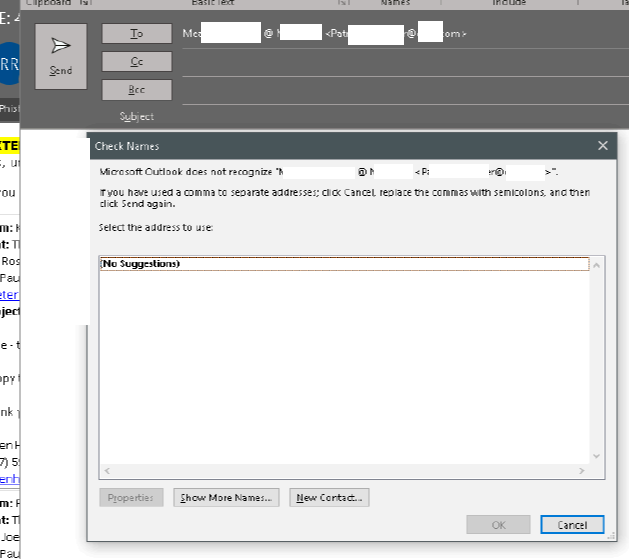
Task: Click the paper plane Send icon
Action: click(x=61, y=45)
